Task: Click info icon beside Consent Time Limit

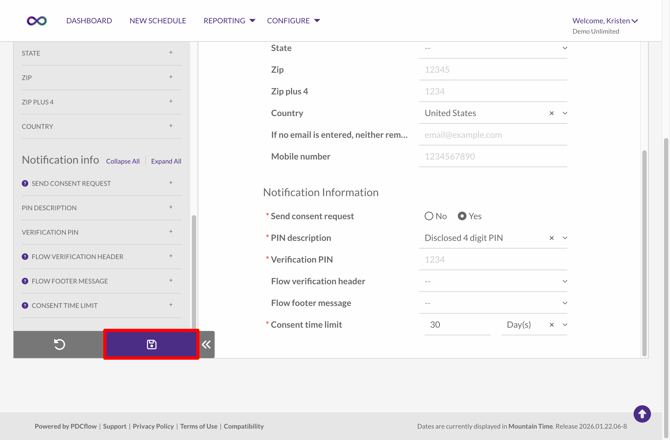Action: tap(25, 305)
